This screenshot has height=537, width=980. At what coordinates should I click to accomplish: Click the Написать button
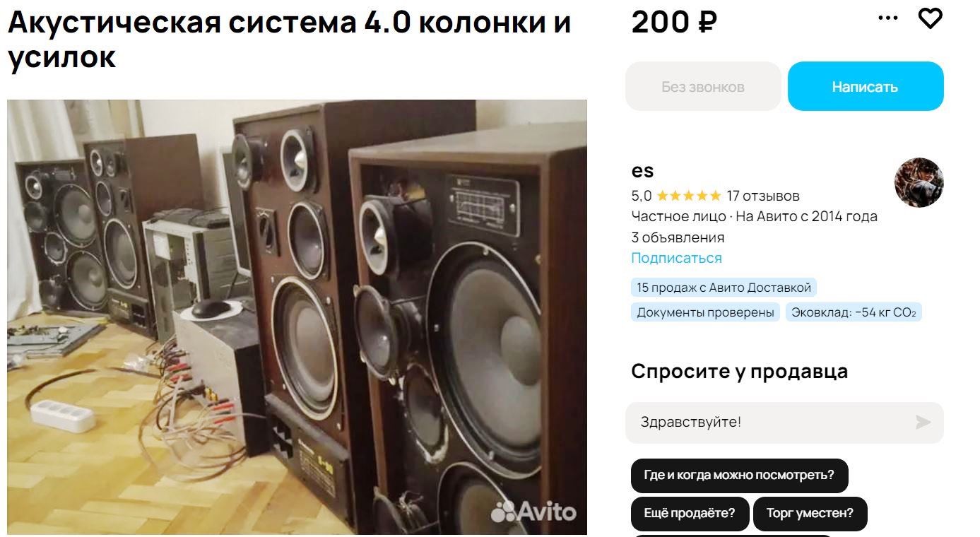click(x=866, y=86)
